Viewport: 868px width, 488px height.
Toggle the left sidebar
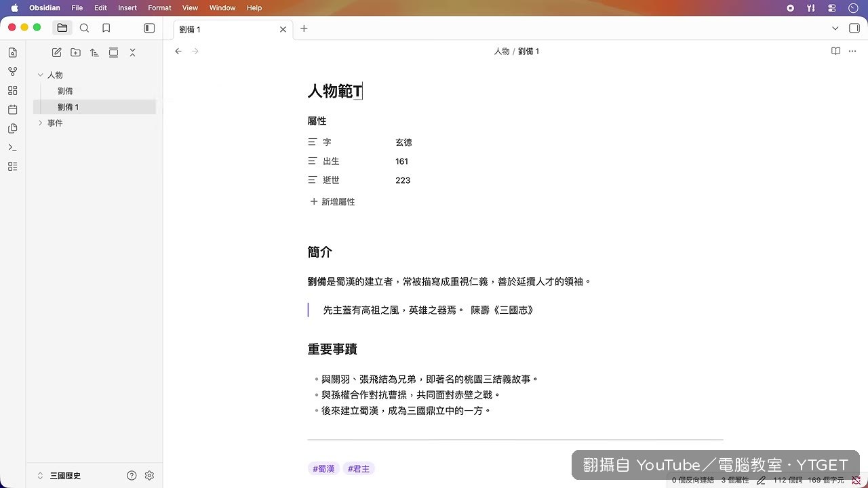(149, 28)
